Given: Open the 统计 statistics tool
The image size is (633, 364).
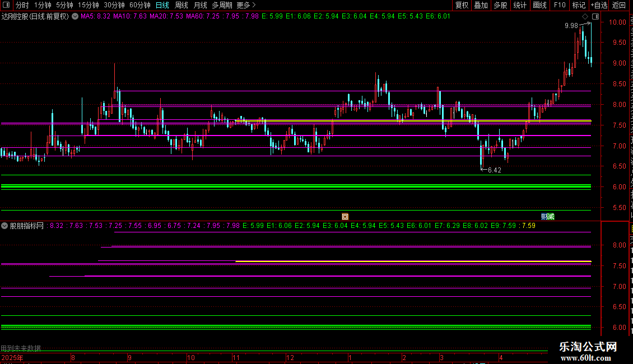Looking at the screenshot, I should [519, 5].
